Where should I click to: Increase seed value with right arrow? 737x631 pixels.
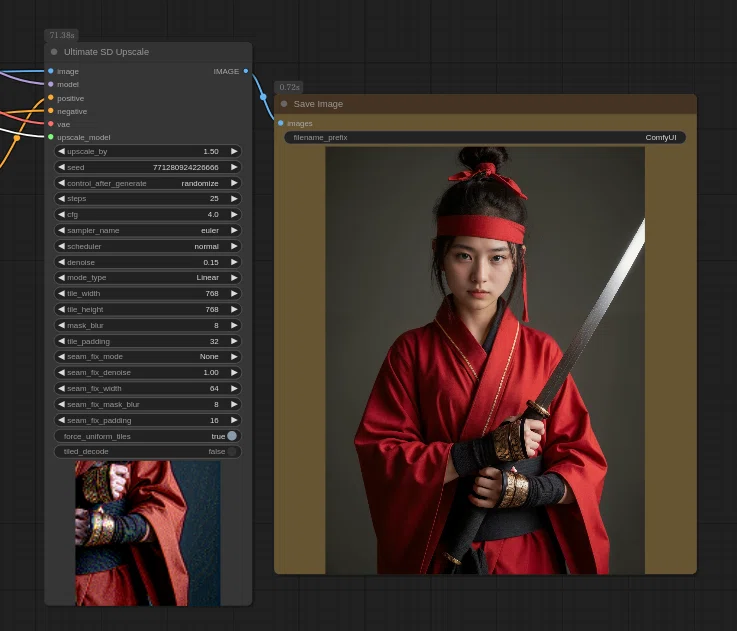pyautogui.click(x=234, y=167)
